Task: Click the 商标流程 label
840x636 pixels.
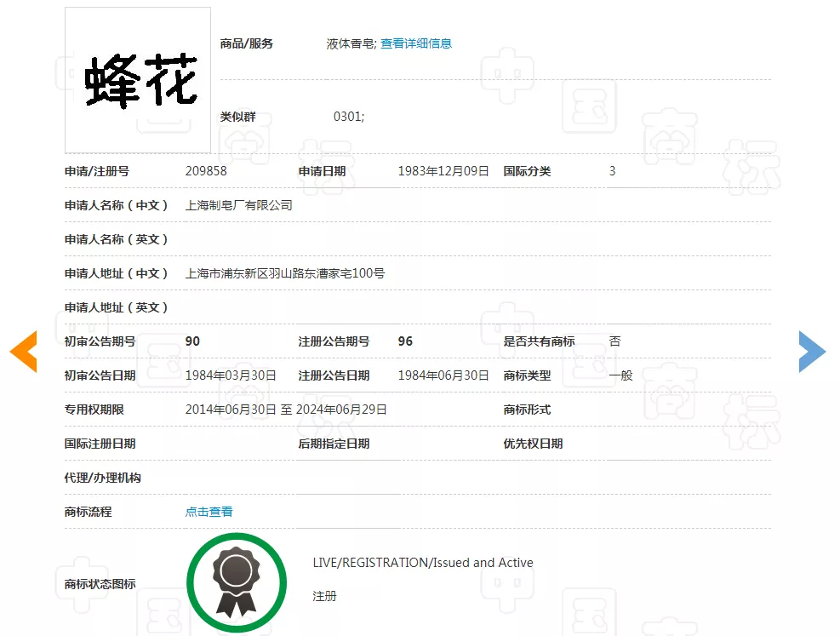Action: 89,512
